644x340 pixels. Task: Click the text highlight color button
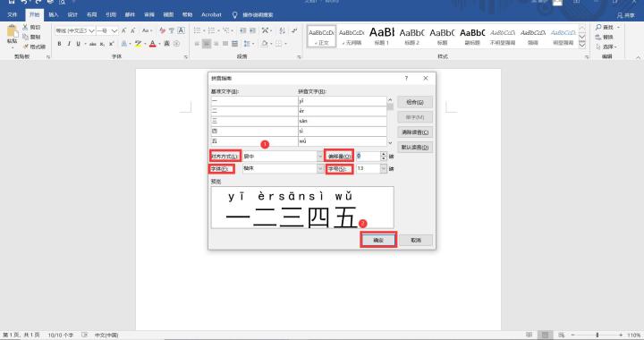(138, 44)
